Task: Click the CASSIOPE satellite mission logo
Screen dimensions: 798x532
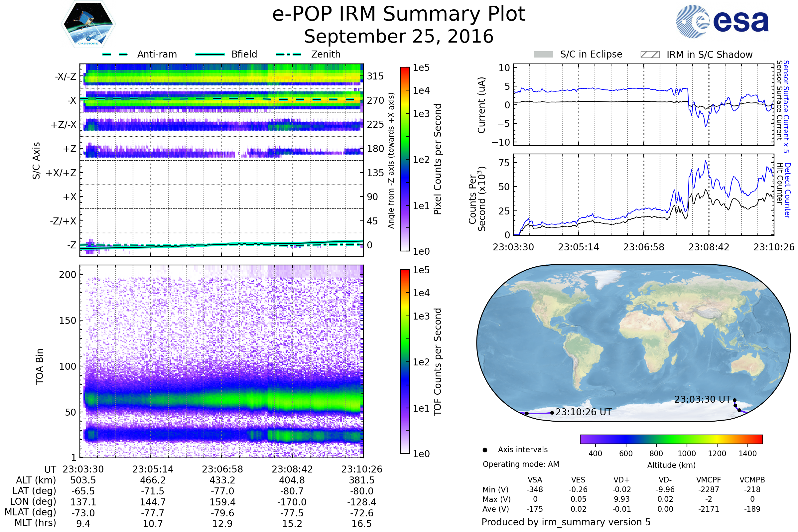Action: click(x=88, y=24)
